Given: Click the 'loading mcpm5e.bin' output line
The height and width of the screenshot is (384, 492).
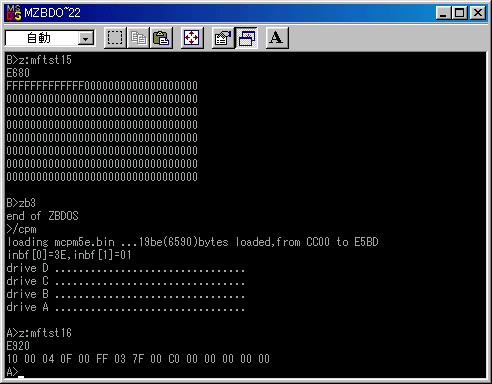Looking at the screenshot, I should (x=193, y=242).
